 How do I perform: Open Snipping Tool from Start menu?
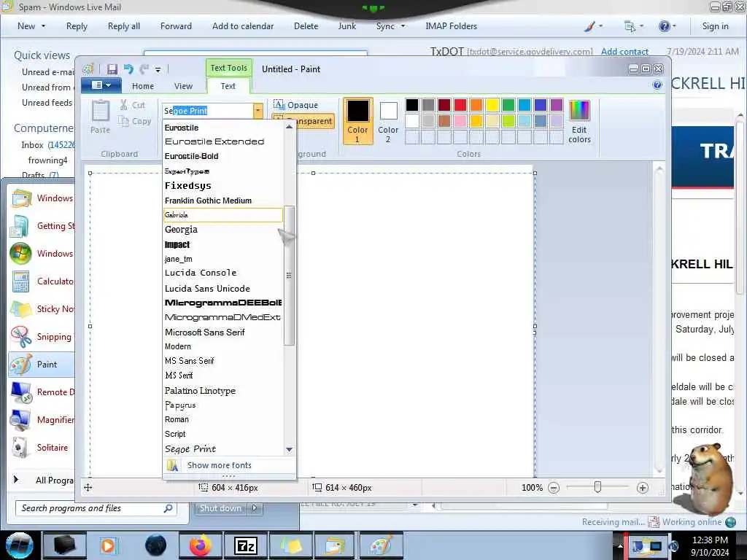(42, 337)
